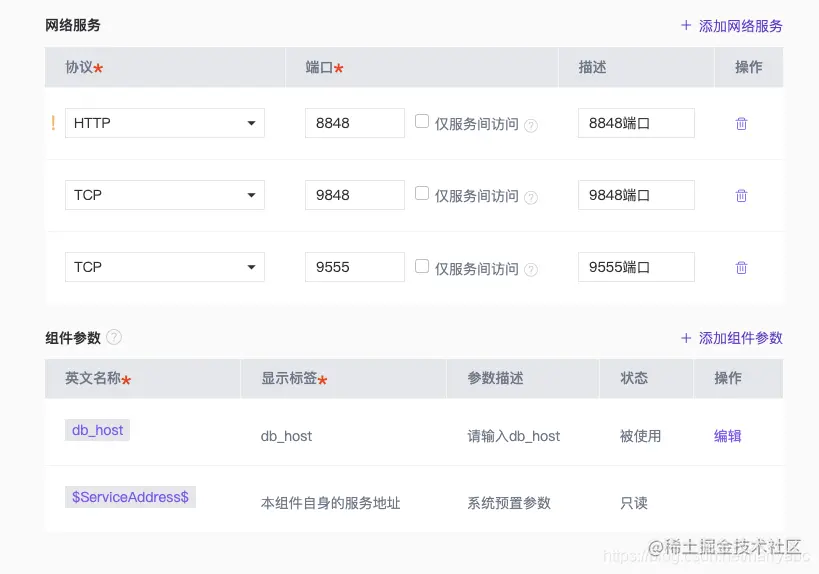
Task: Click the 网络服务 section heading
Action: pos(73,25)
